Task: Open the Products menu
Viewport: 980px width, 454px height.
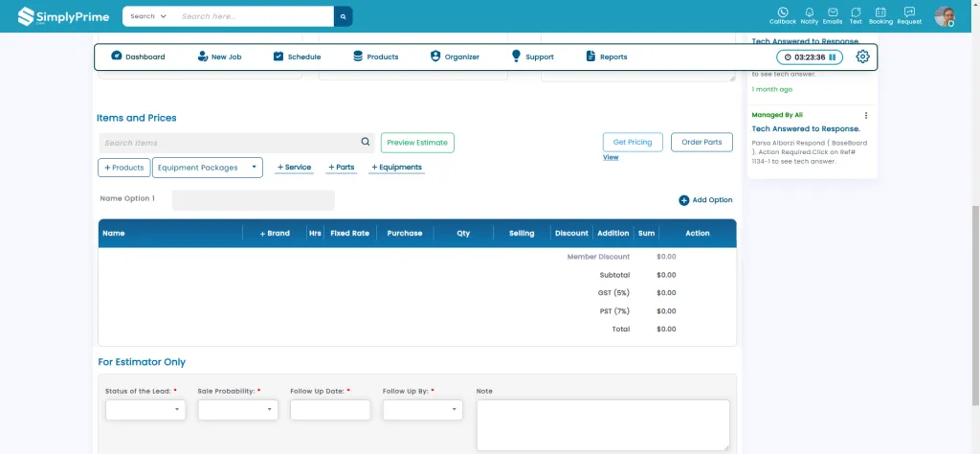Action: point(375,57)
